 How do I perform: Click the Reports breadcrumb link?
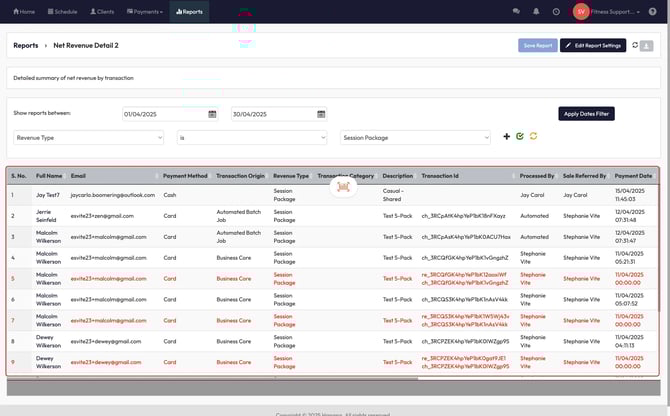tap(25, 46)
